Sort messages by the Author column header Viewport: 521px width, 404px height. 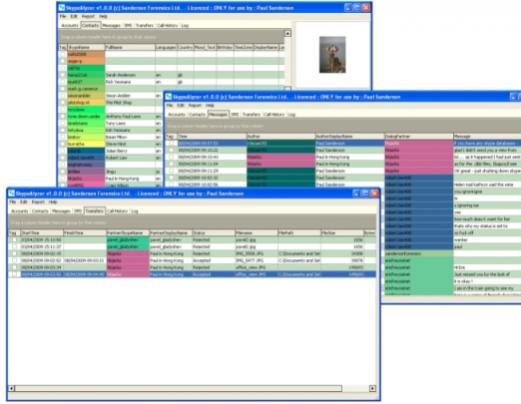coord(281,136)
